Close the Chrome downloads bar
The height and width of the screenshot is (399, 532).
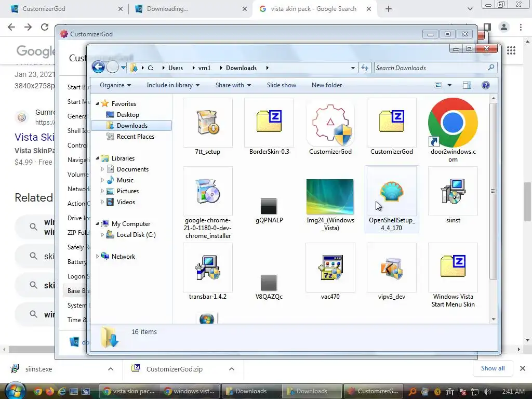click(x=523, y=368)
